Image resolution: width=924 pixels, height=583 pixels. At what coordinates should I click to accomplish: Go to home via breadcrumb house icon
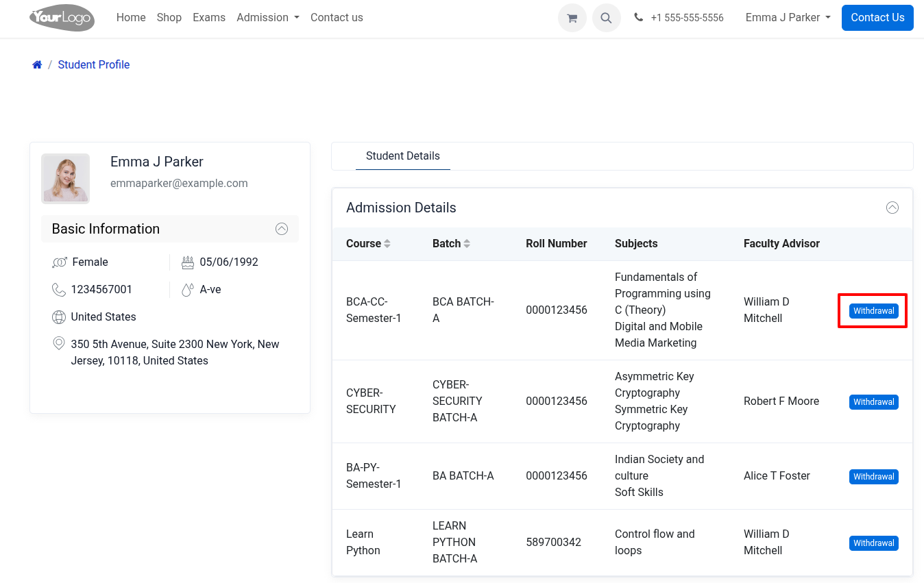[37, 64]
